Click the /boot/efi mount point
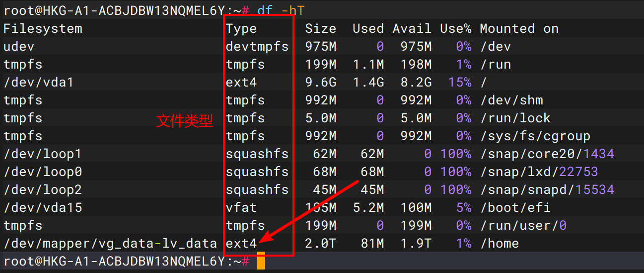 click(515, 208)
